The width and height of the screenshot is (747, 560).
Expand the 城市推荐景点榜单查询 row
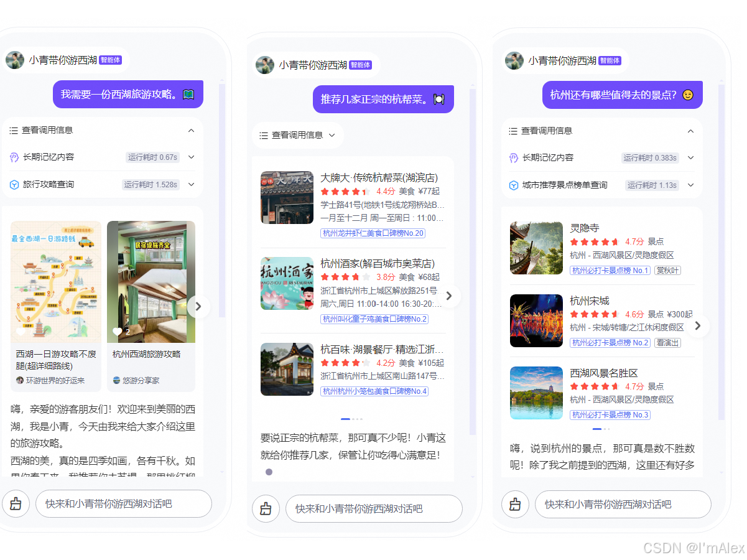690,185
